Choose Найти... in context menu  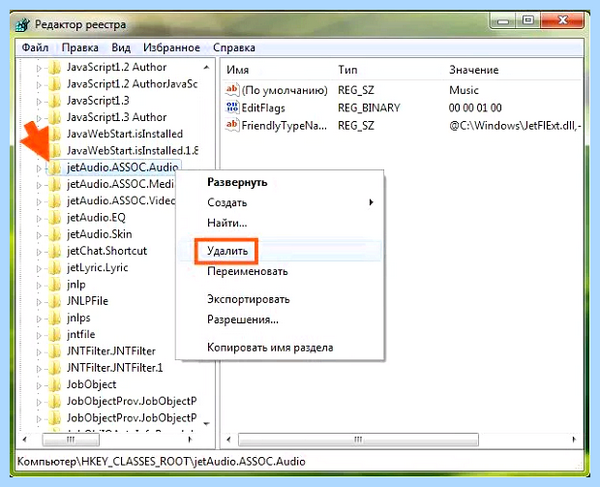pos(227,223)
